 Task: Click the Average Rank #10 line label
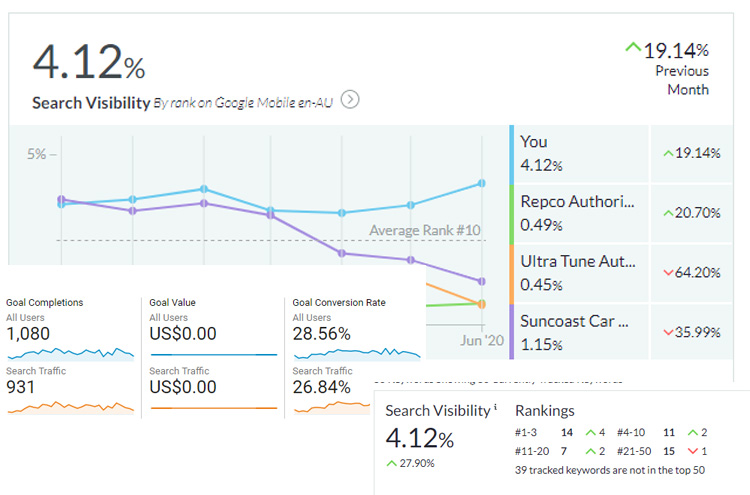424,231
